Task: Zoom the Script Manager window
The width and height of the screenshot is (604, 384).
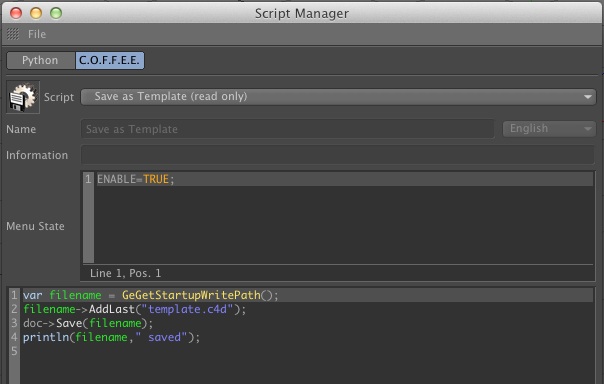Action: (x=56, y=13)
